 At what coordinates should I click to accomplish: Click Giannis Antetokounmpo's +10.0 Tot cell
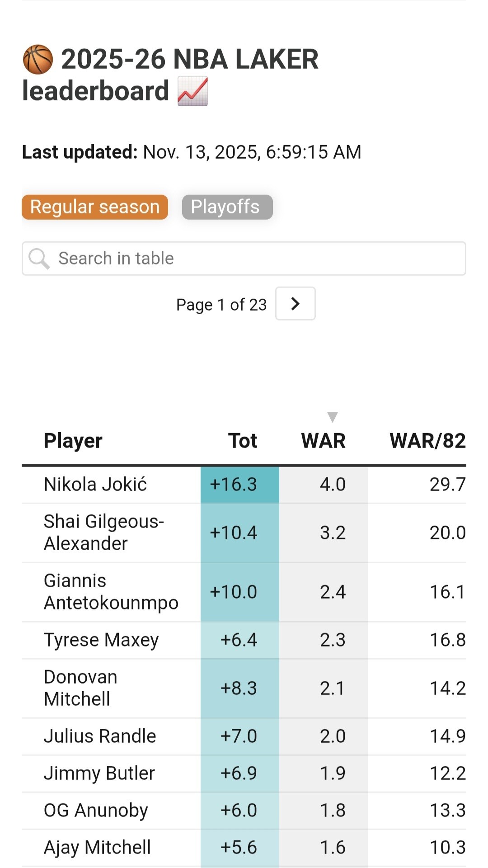[239, 592]
